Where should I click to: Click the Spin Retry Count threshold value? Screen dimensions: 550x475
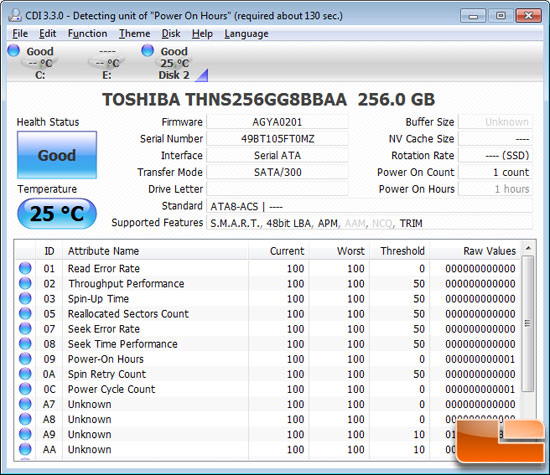click(x=419, y=374)
